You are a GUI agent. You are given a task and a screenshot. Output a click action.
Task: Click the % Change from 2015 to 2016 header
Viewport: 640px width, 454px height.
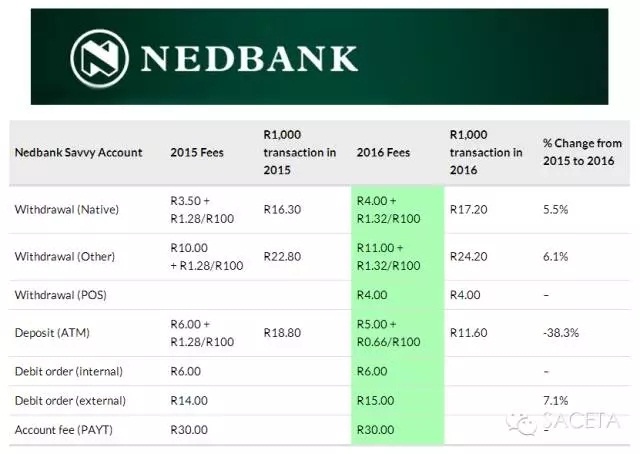(582, 152)
